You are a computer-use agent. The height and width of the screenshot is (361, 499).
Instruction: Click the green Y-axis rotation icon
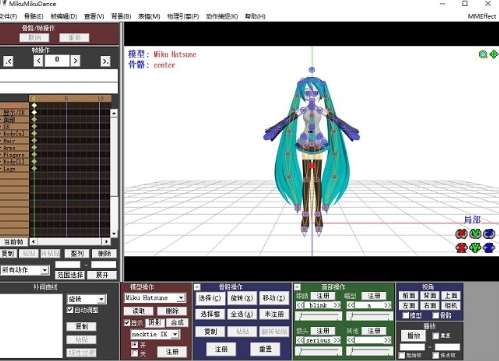pos(475,234)
